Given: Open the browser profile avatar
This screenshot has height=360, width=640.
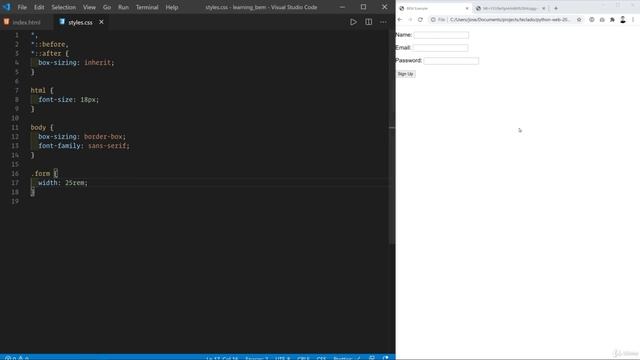Looking at the screenshot, I should 623,20.
